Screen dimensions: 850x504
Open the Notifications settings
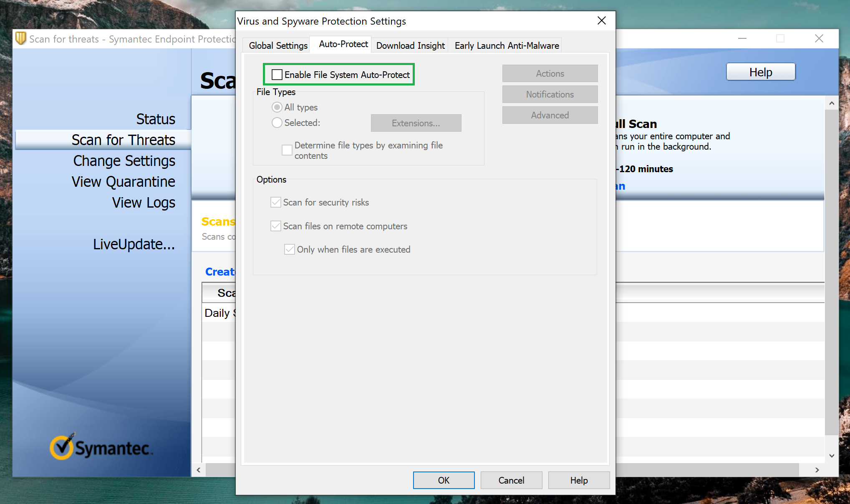[x=550, y=94]
